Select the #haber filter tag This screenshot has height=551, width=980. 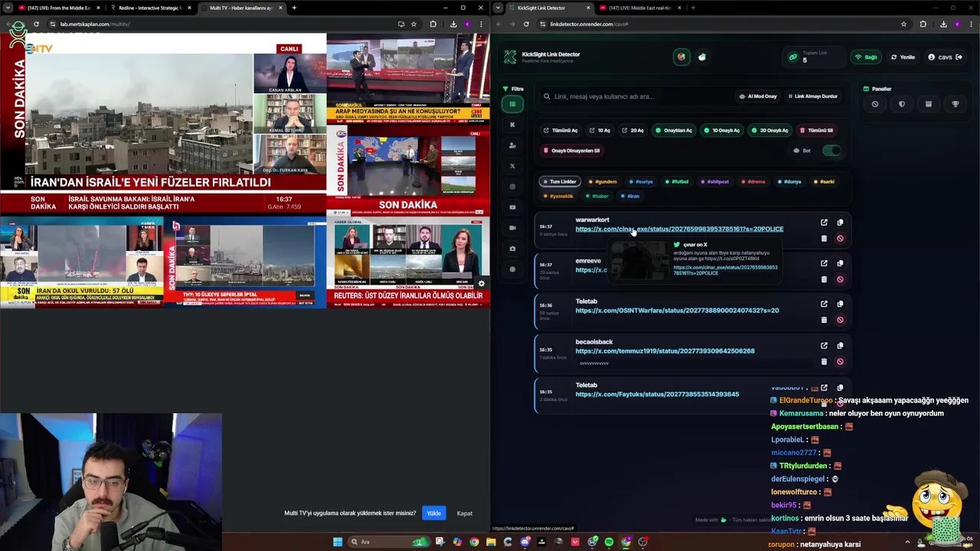[597, 196]
